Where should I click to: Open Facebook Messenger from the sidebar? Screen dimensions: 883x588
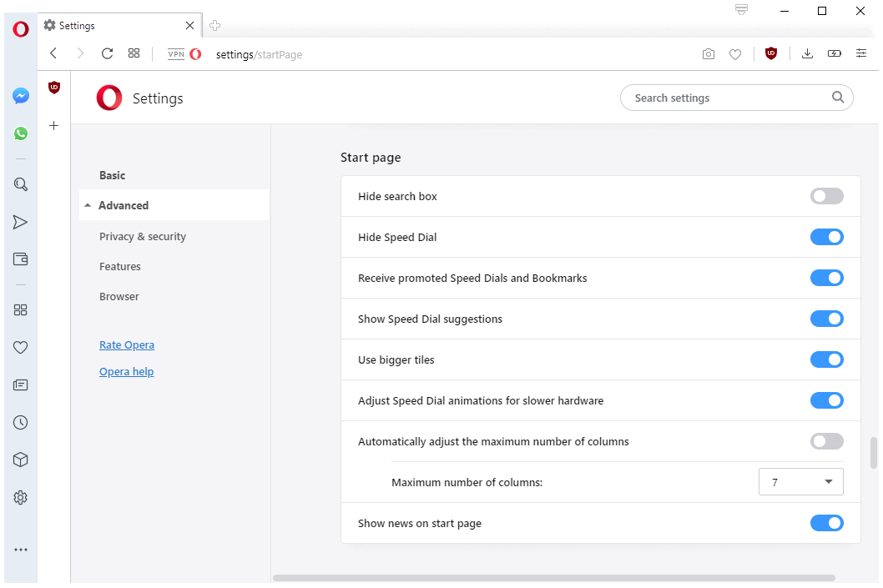point(20,95)
